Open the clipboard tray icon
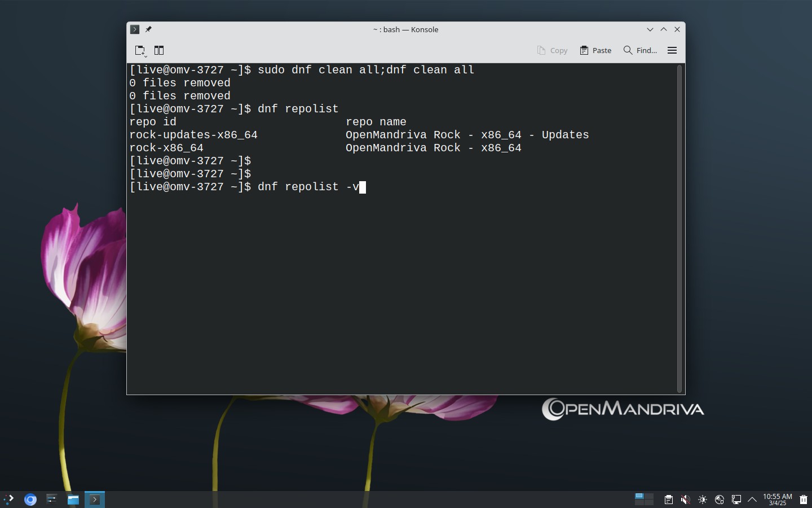The image size is (812, 508). pyautogui.click(x=668, y=500)
